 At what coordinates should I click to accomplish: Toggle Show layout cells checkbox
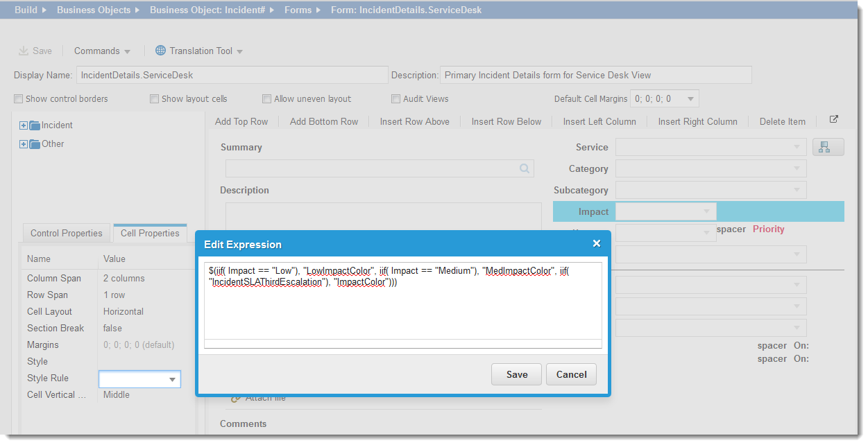155,99
